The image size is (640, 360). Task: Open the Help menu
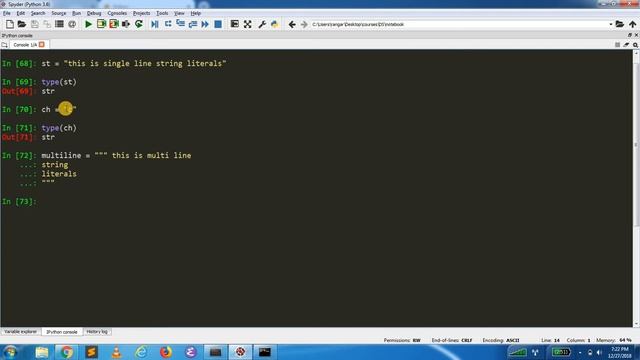tap(196, 13)
